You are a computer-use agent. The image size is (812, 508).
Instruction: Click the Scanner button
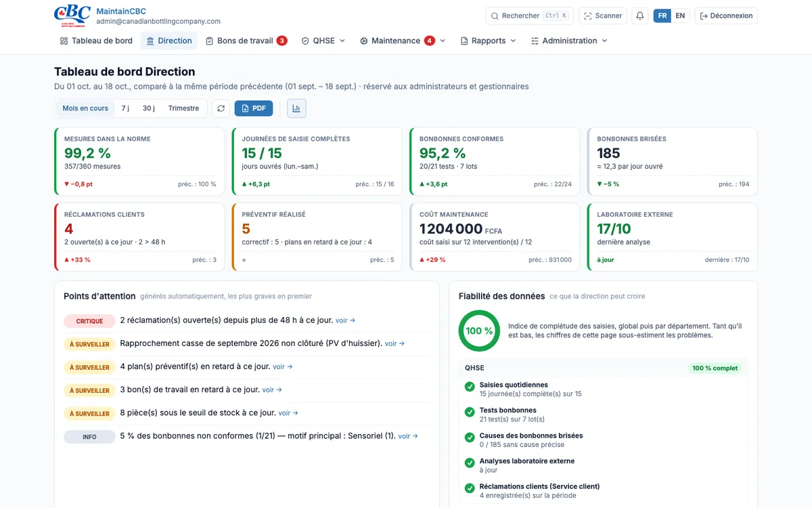coord(603,16)
